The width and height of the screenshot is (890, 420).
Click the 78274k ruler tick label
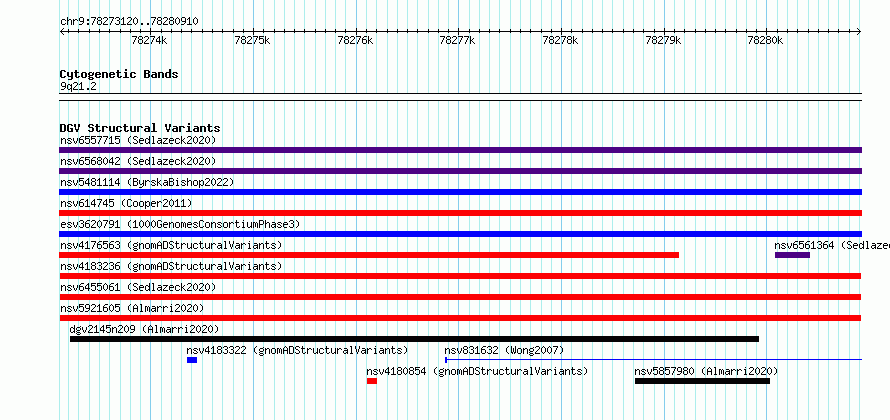click(x=149, y=41)
